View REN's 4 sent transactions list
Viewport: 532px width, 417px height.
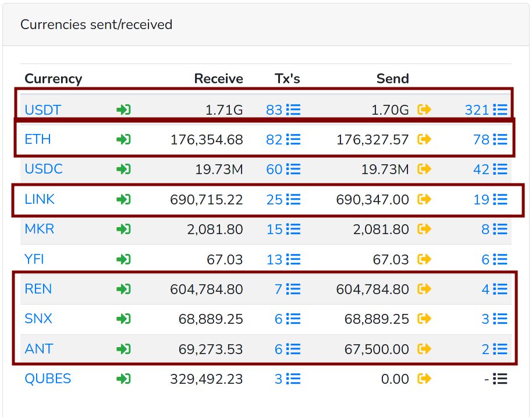click(x=495, y=289)
